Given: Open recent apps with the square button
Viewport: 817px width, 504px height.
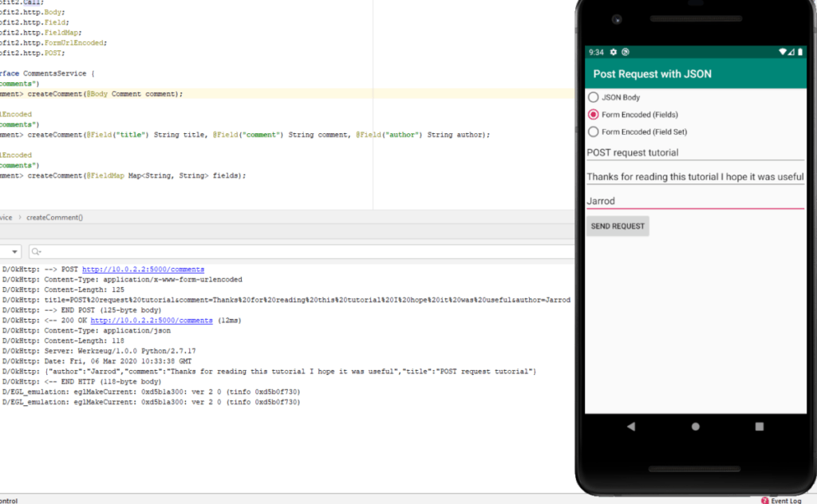Looking at the screenshot, I should (759, 427).
